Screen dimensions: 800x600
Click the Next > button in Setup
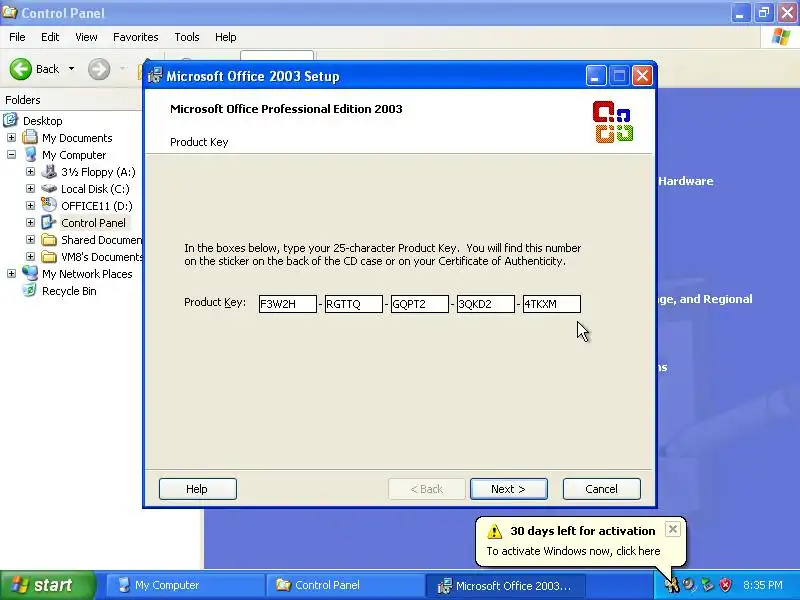pyautogui.click(x=508, y=489)
